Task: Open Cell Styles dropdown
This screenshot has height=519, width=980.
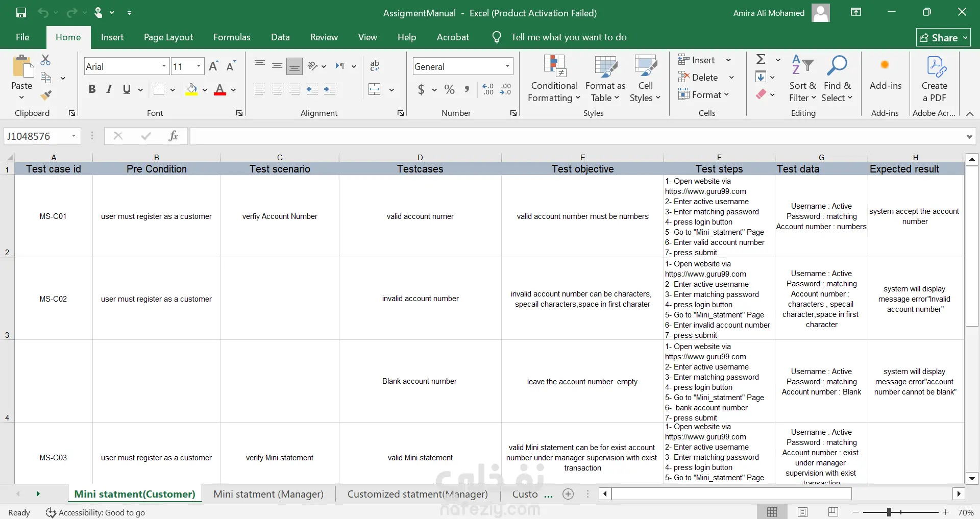Action: (x=645, y=79)
